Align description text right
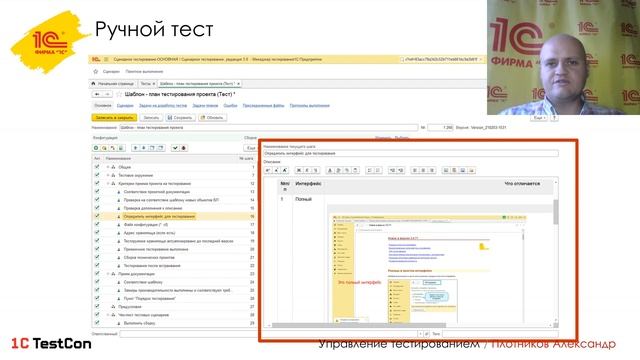 pos(432,170)
